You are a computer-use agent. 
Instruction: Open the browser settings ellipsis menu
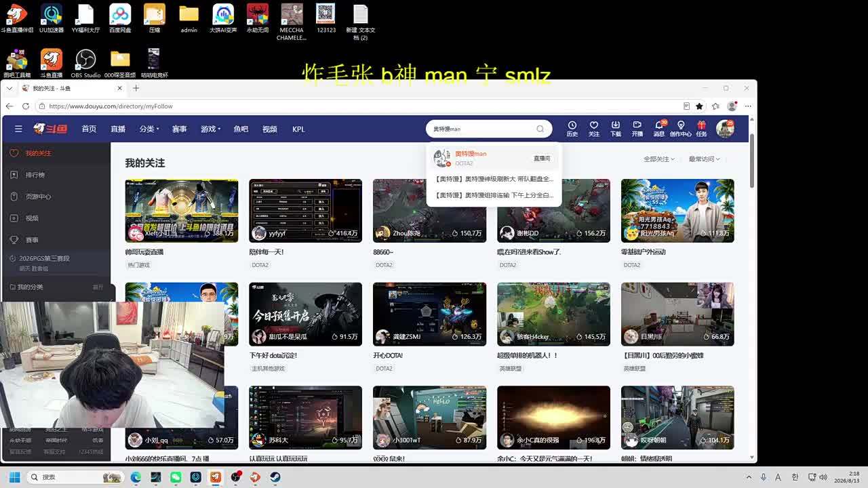(748, 106)
